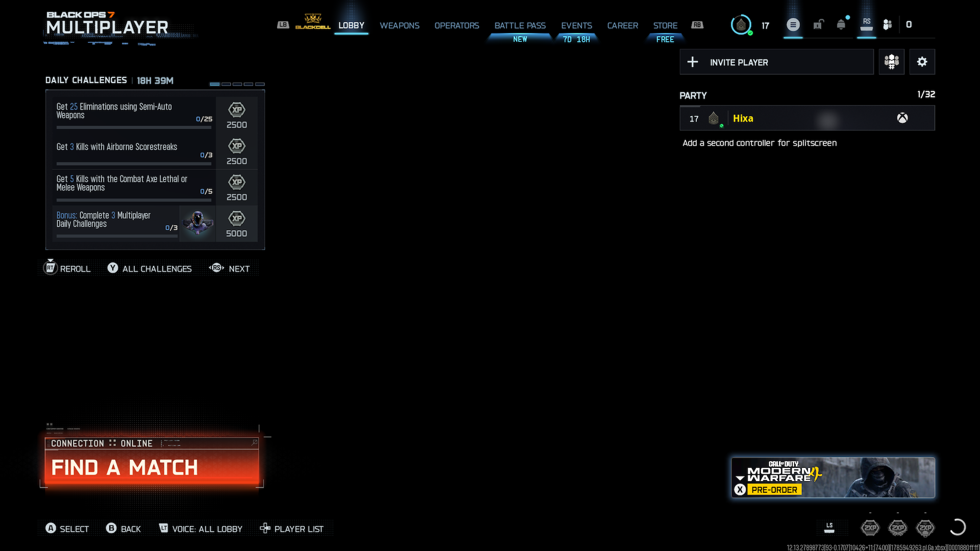Screen dimensions: 980x551
Task: Click the Pre-Order label
Action: click(774, 490)
